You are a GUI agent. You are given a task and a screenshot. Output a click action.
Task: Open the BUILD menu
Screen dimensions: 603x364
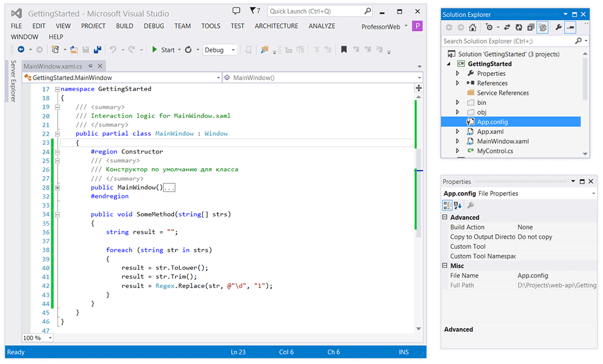pos(124,26)
